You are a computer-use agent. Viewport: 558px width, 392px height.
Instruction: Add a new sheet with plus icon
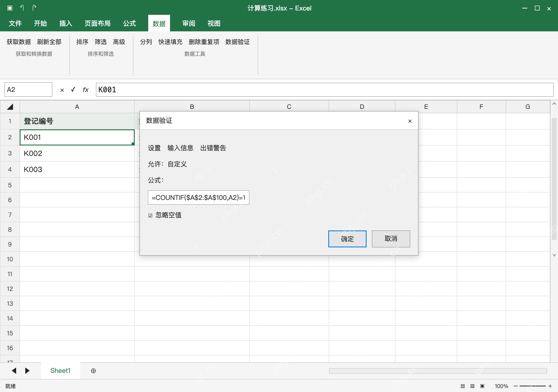[x=93, y=371]
